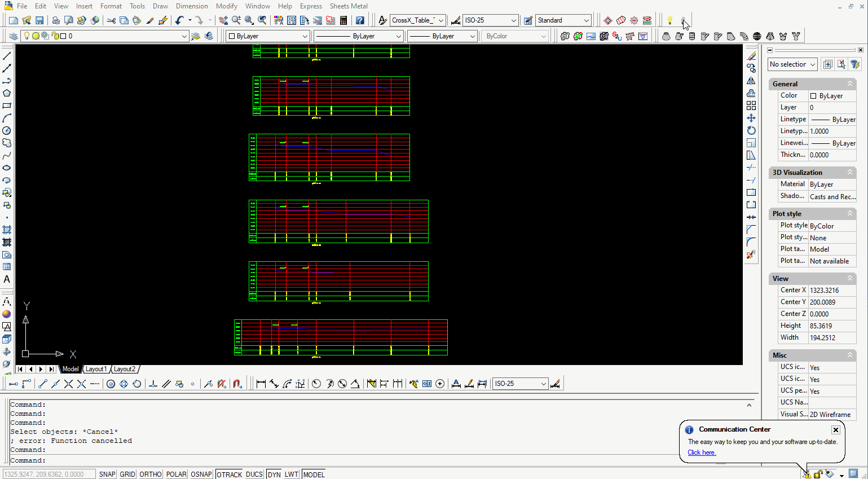
Task: Toggle LWT lineweight display in status bar
Action: (292, 474)
